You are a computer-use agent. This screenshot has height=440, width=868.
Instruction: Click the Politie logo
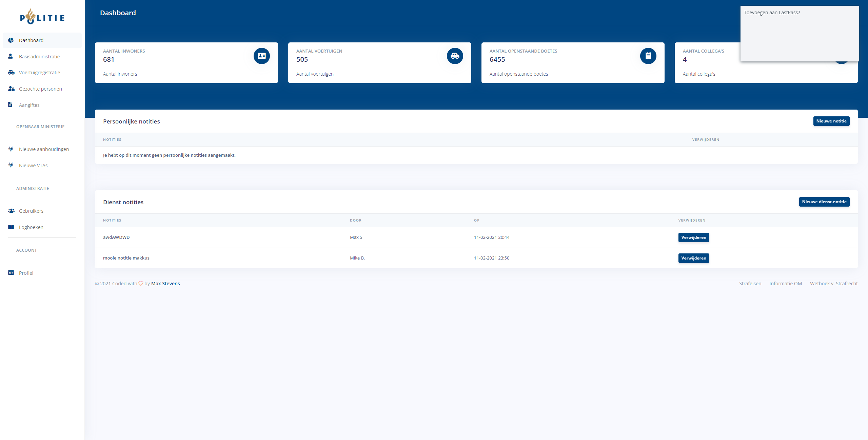[42, 17]
